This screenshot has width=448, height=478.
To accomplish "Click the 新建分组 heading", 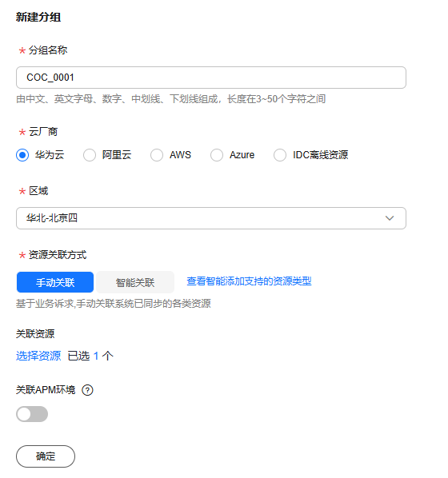I will click(x=38, y=17).
